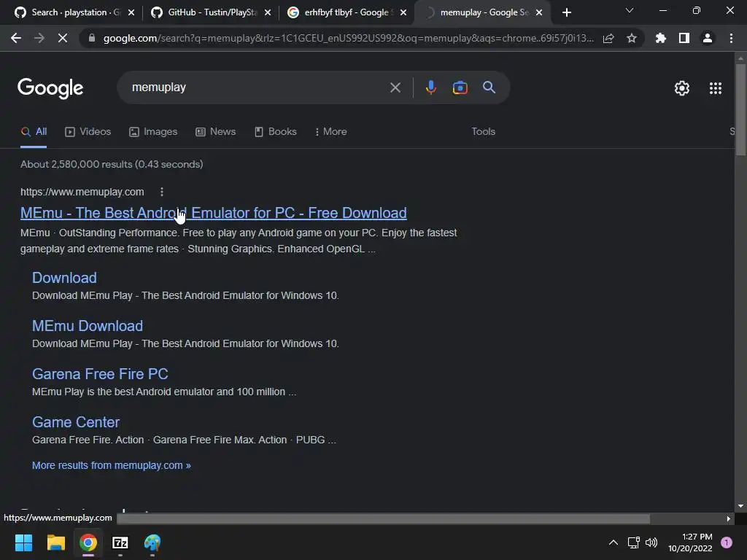
Task: Go to the Google homepage via the logo
Action: coord(50,88)
